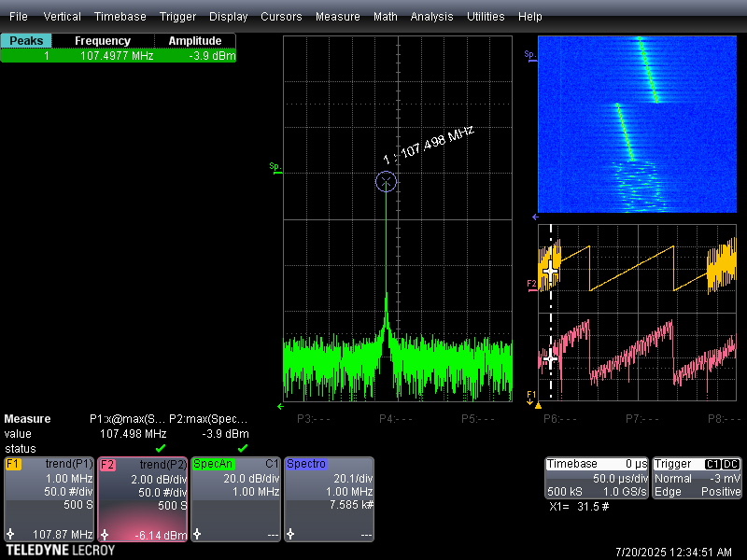Open the Spectro descriptor box
Viewport: 747px width, 560px height.
click(x=330, y=499)
